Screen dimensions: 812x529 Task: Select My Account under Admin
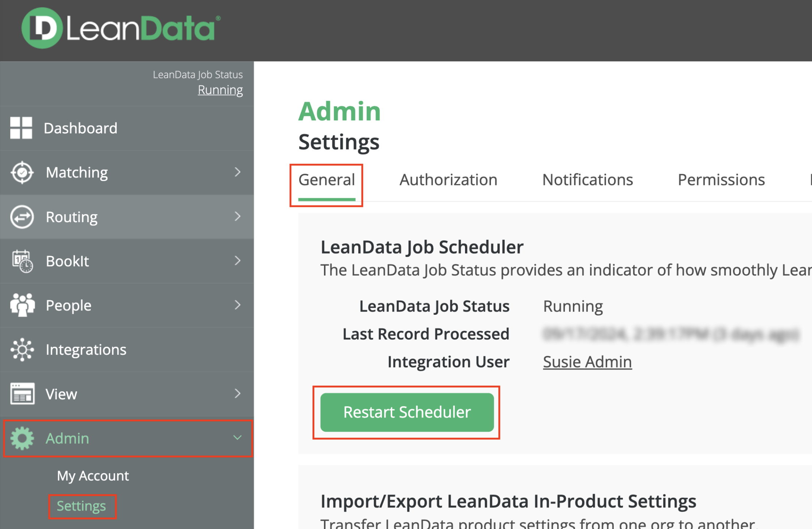pos(93,476)
